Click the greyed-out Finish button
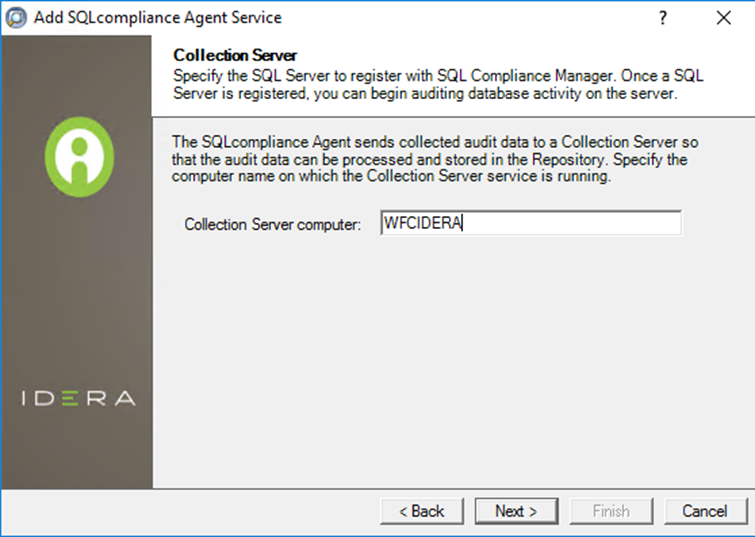Image resolution: width=755 pixels, height=537 pixels. (610, 511)
